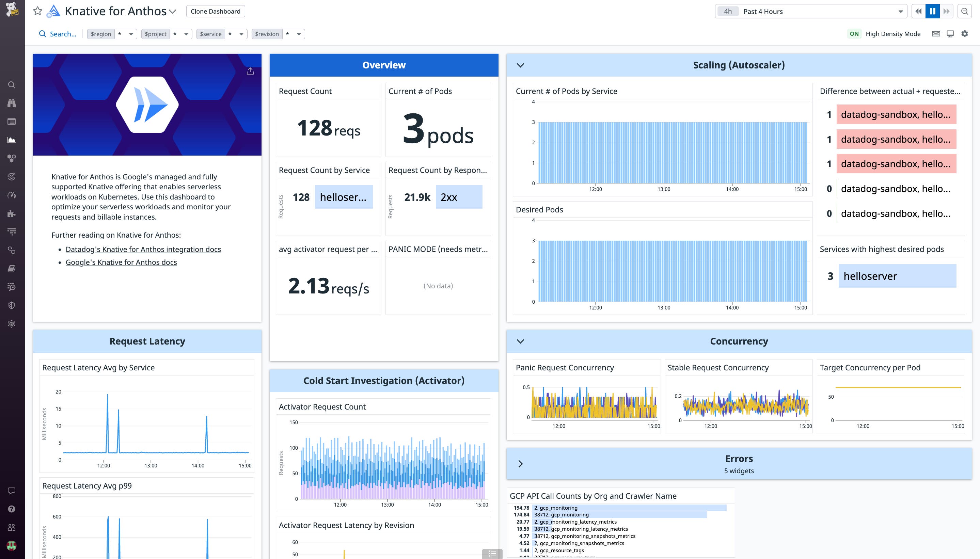Click the Synthetics globe icon in sidebar
The width and height of the screenshot is (980, 559).
coord(12,324)
